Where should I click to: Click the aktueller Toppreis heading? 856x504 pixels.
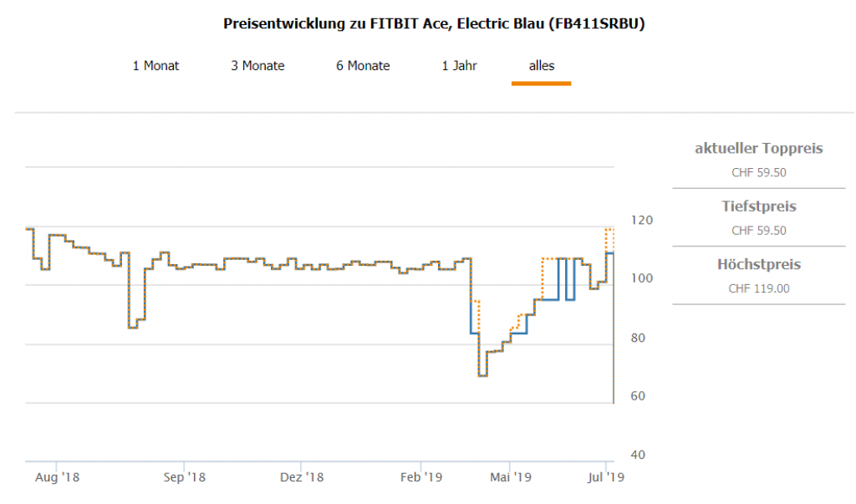[759, 149]
